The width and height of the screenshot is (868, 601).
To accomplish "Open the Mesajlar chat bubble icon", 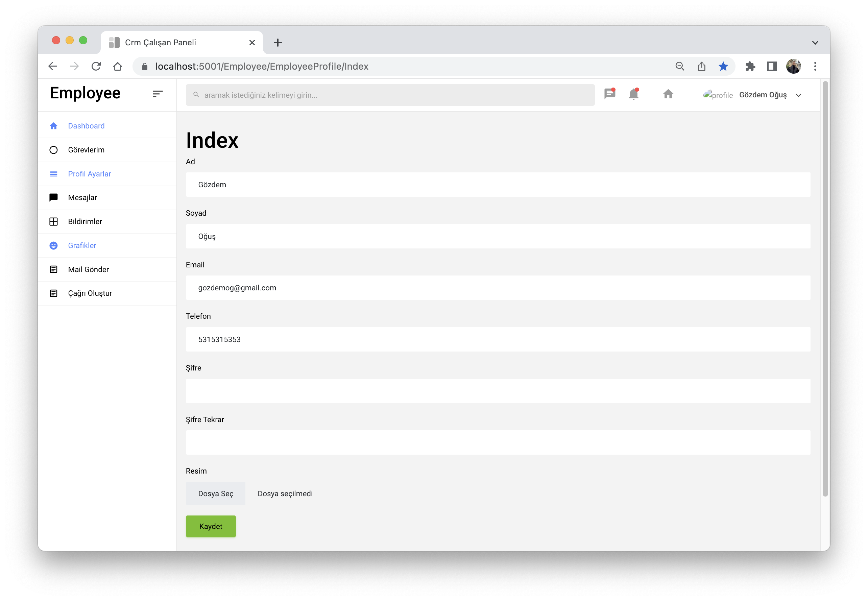I will [53, 197].
